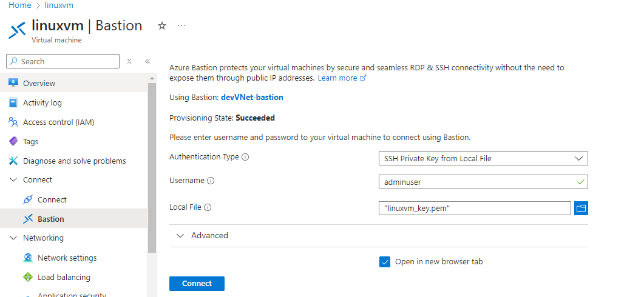Click the Succeeded provisioning state text
The image size is (644, 297).
tap(255, 118)
